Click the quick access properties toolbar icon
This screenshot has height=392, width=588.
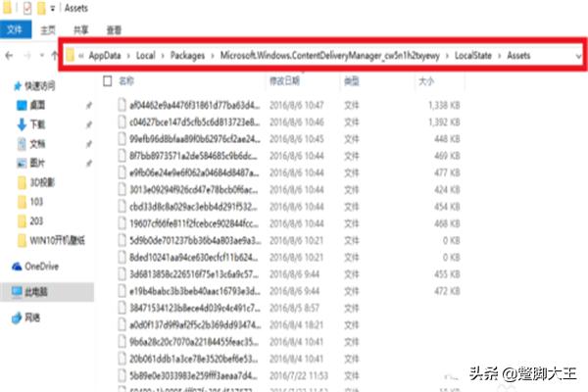coord(27,8)
